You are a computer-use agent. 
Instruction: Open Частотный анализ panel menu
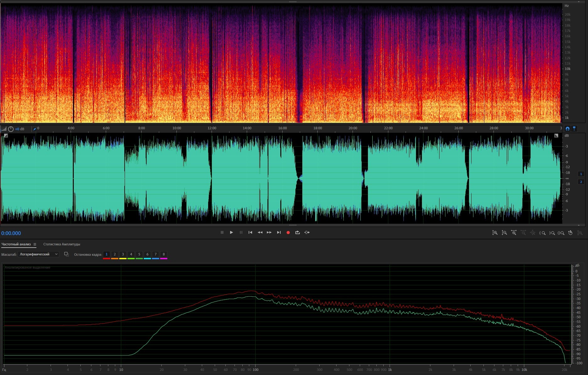coord(35,244)
